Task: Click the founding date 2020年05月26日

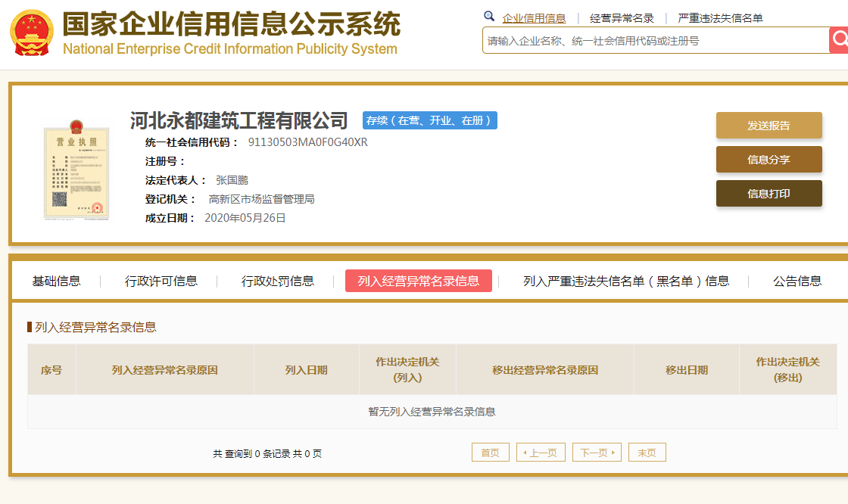Action: pos(245,218)
